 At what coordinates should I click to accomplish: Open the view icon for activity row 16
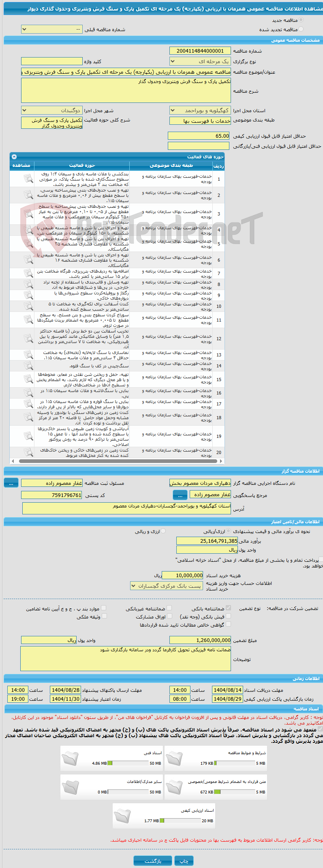coord(28,393)
